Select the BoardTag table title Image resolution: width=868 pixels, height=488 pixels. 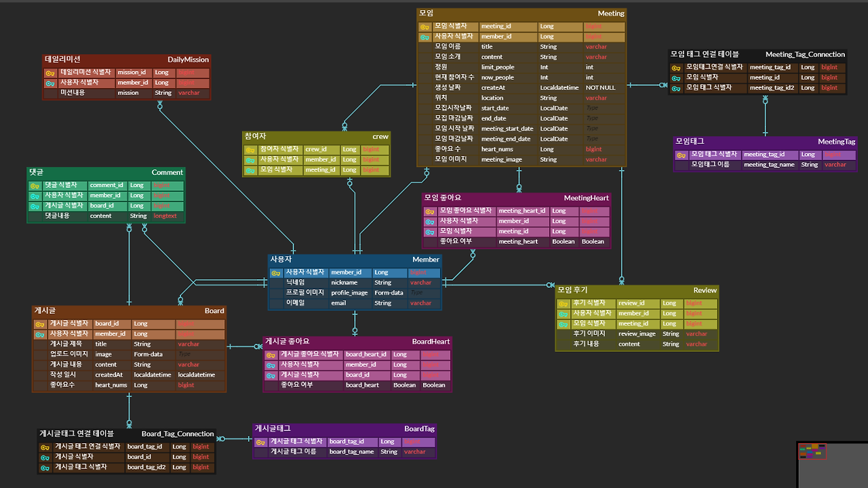coord(419,429)
